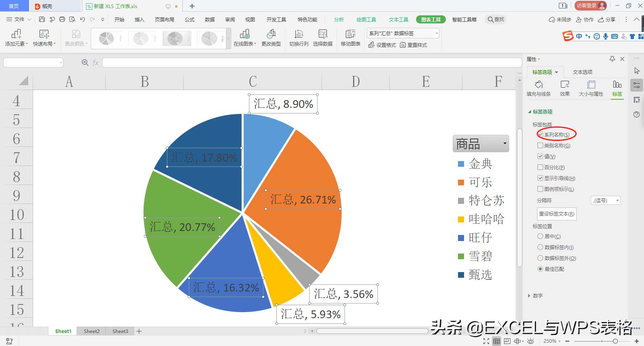The width and height of the screenshot is (644, 346).
Task: Click Change Type (更改类型) chart icon
Action: [271, 34]
